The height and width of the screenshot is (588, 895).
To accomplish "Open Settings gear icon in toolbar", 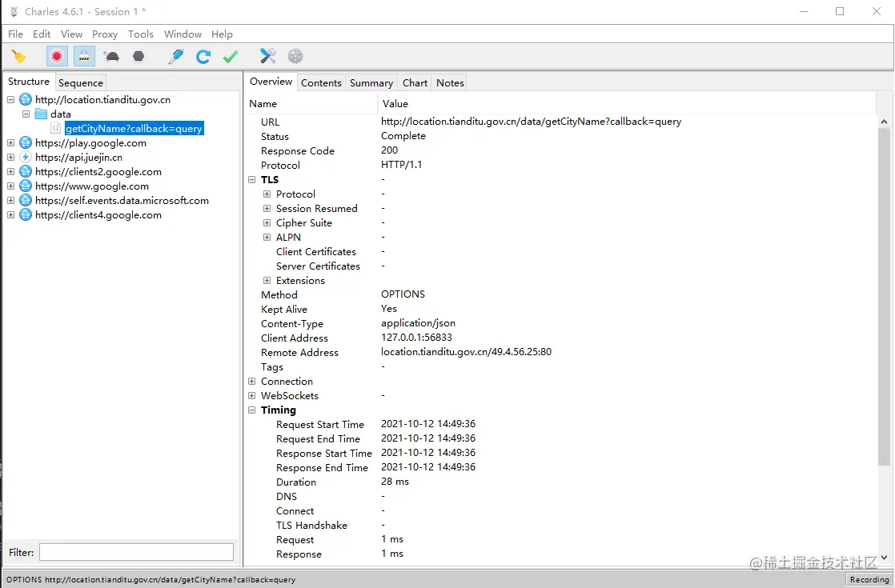I will [x=295, y=56].
